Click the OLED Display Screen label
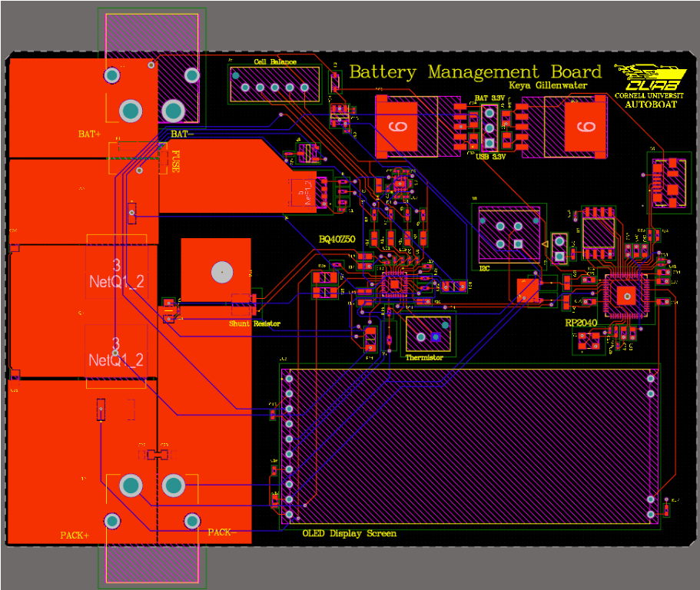700x590 pixels. click(x=350, y=533)
